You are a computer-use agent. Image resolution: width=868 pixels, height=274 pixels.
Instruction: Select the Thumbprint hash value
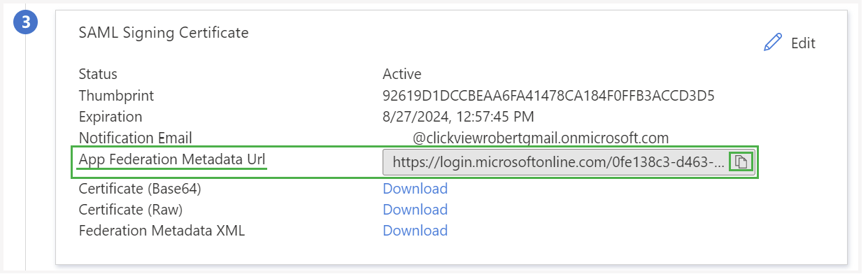click(x=548, y=95)
